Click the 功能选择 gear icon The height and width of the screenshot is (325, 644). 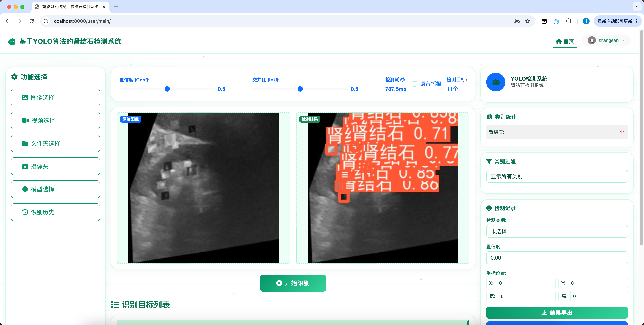pos(14,77)
